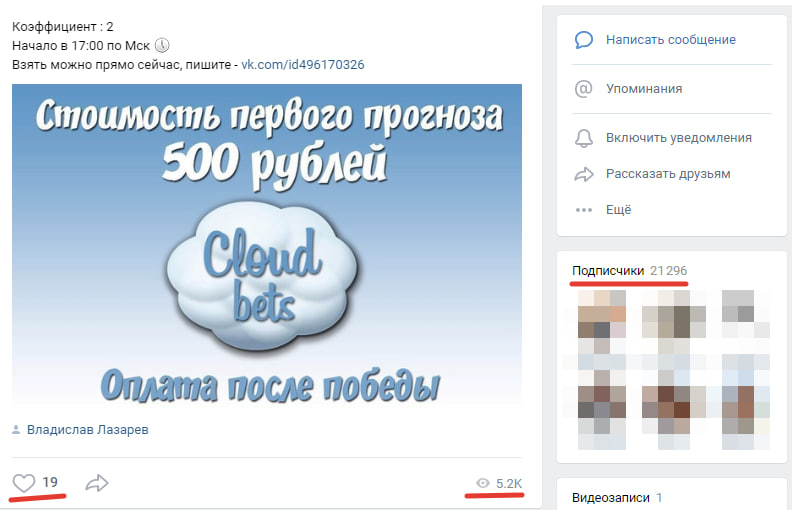Click the @ icon for Упоминания
This screenshot has width=792, height=513.
pos(584,88)
